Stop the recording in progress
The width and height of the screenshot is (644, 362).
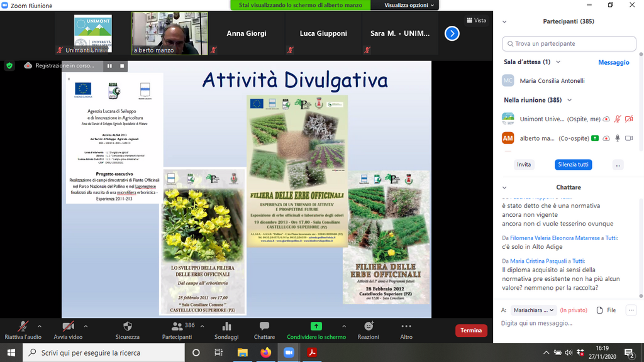(x=123, y=65)
